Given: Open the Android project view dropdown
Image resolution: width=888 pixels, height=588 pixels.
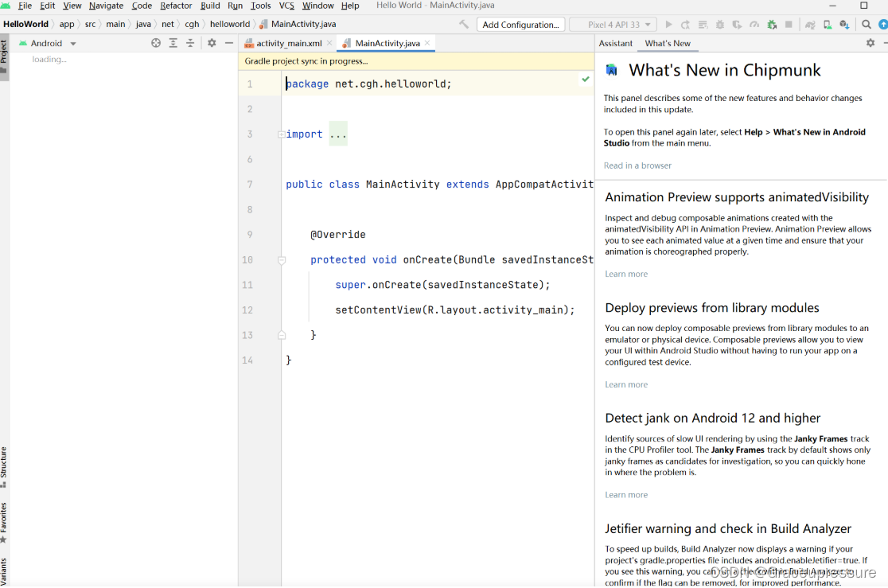Looking at the screenshot, I should click(48, 43).
